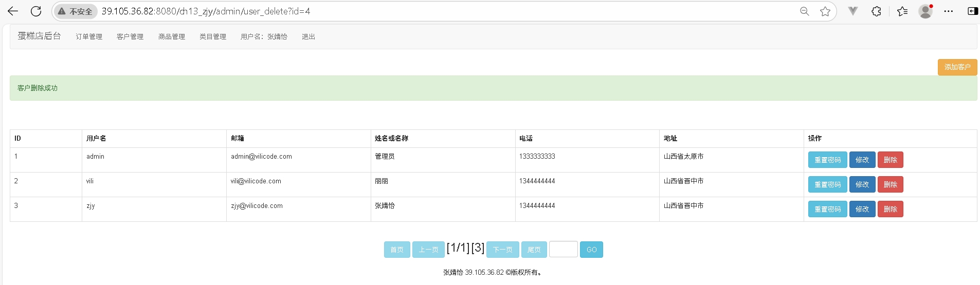Click 退出 to log out
Image resolution: width=980 pixels, height=285 pixels.
[308, 36]
